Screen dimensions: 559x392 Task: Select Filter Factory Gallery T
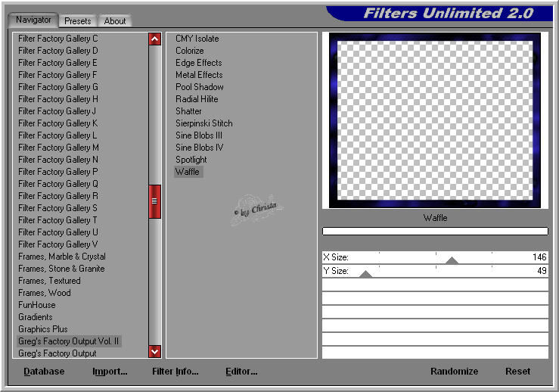click(x=57, y=220)
